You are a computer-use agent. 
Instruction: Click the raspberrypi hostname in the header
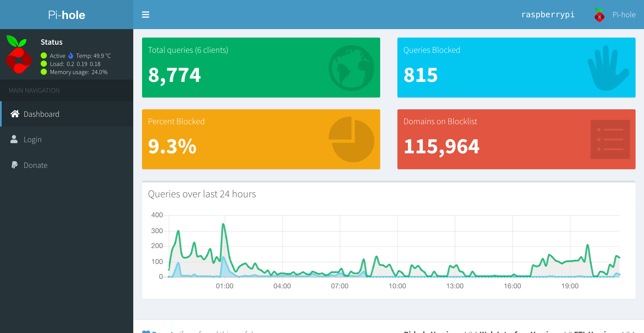[x=548, y=15]
